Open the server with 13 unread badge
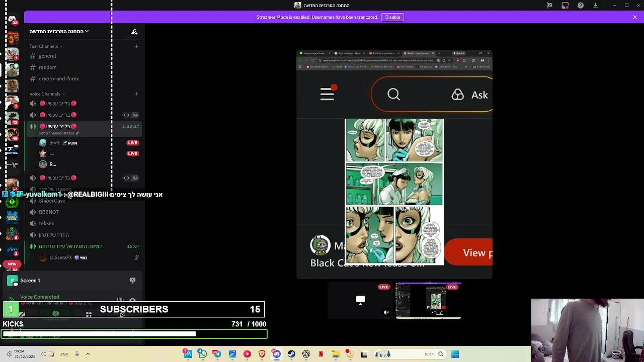Viewport: 644px width, 362px height. 12,119
